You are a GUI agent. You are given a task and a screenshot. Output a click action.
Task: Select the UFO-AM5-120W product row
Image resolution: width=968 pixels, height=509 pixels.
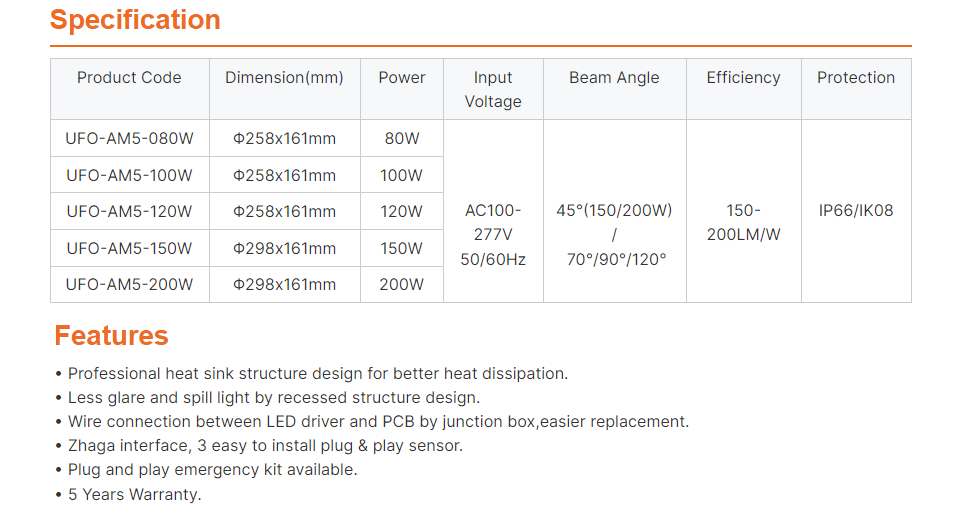[129, 212]
